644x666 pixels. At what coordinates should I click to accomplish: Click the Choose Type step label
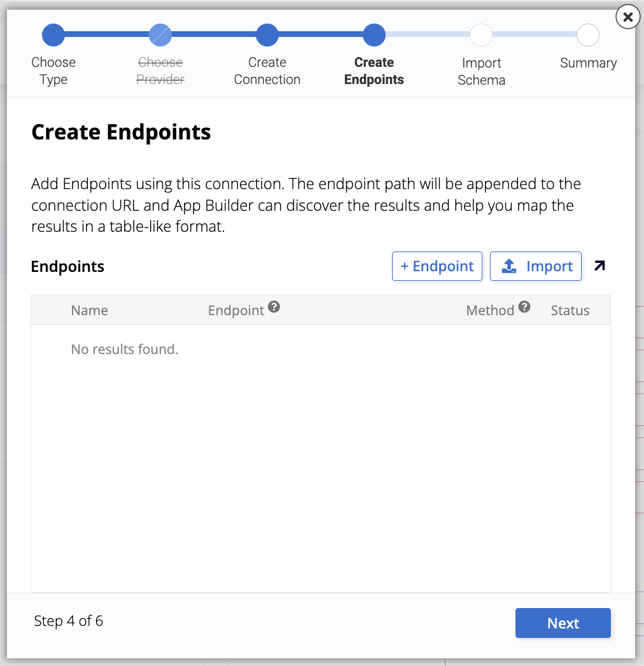click(x=53, y=71)
